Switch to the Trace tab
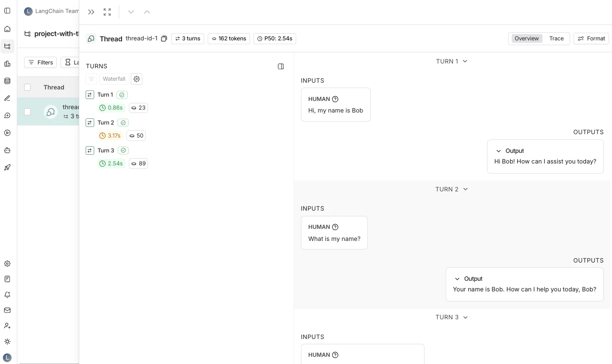The width and height of the screenshot is (612, 364). 556,38
